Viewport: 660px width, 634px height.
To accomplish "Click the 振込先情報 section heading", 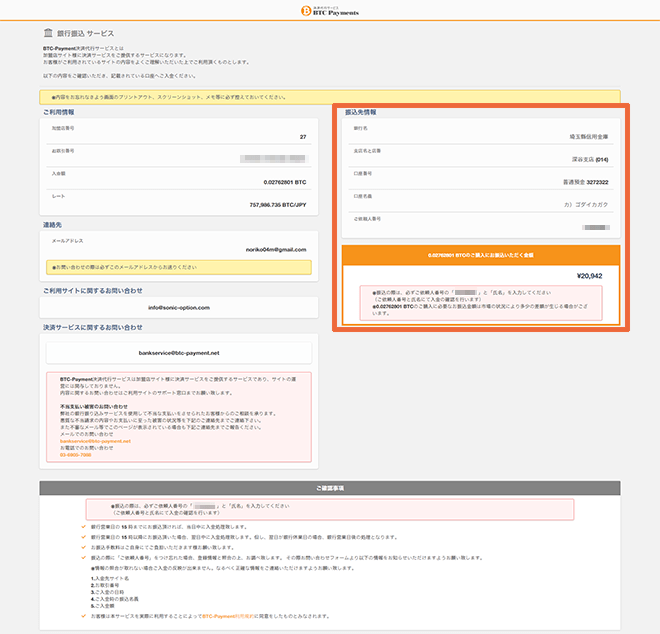I will tap(361, 112).
